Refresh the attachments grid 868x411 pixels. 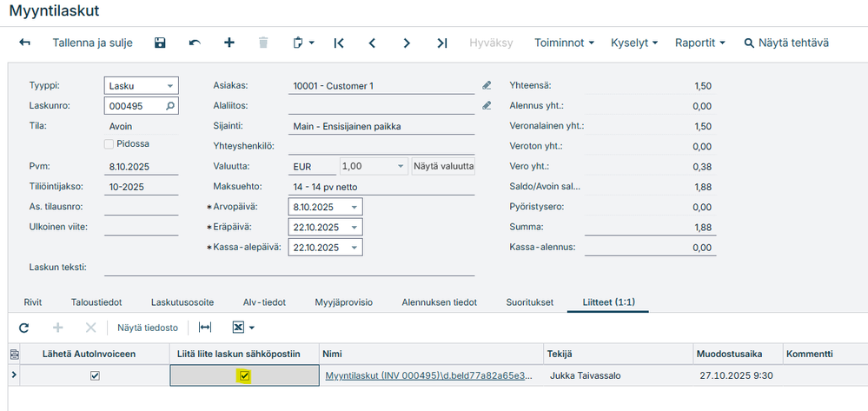(23, 328)
